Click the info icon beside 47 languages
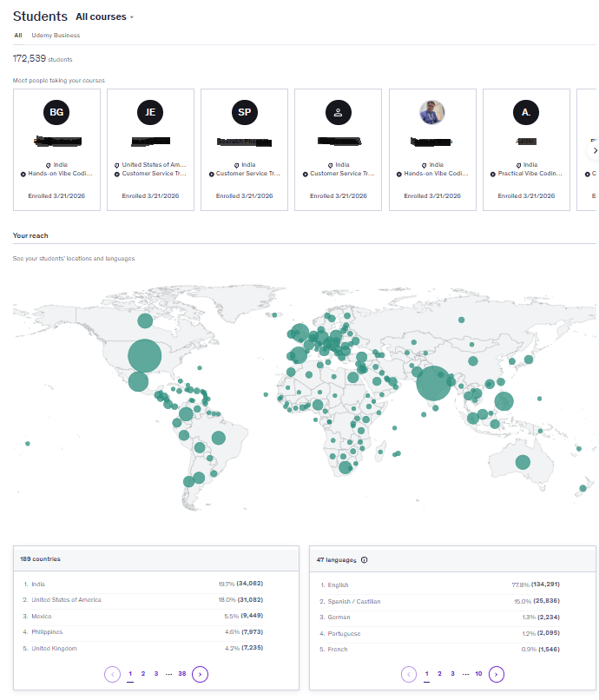Viewport: 599px width, 700px height. (x=364, y=560)
